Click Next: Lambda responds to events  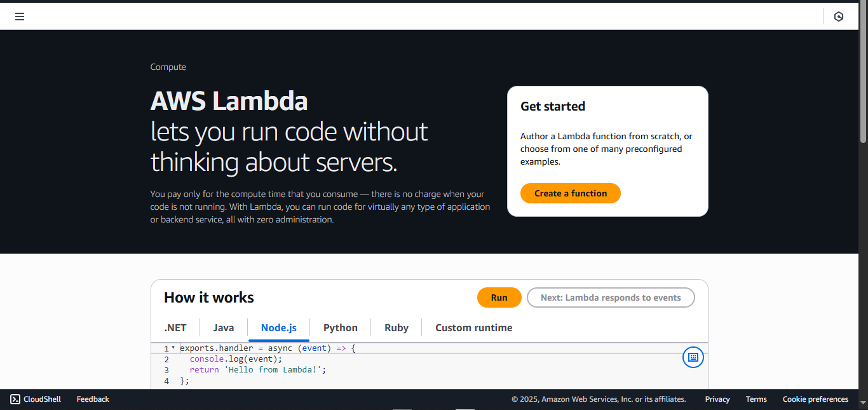(x=611, y=297)
